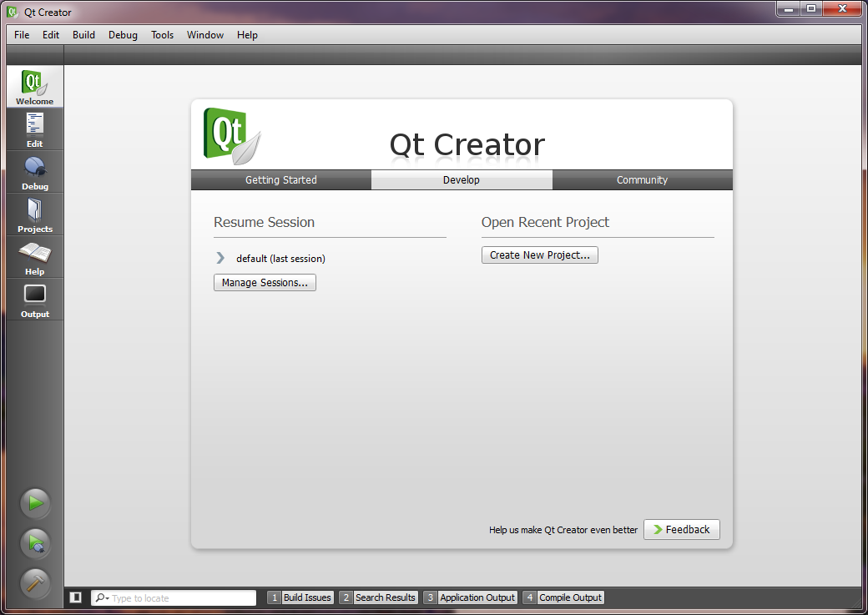Open the Edit mode icon
The width and height of the screenshot is (868, 615).
pos(34,129)
